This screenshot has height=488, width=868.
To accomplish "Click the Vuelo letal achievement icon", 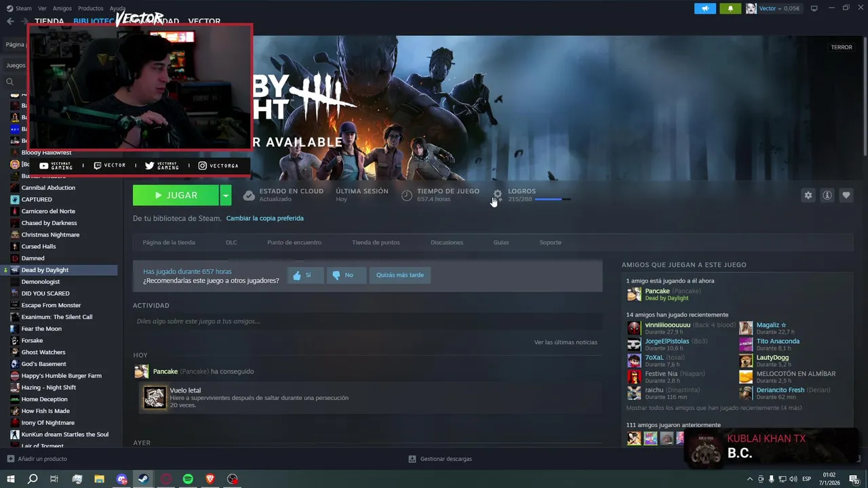I will 155,397.
